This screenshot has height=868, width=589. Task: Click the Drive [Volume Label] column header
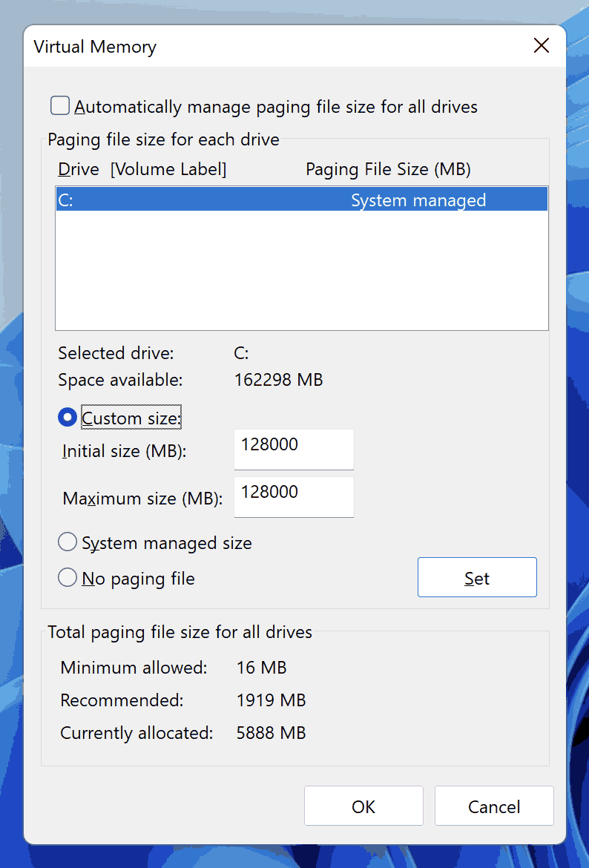[x=142, y=169]
